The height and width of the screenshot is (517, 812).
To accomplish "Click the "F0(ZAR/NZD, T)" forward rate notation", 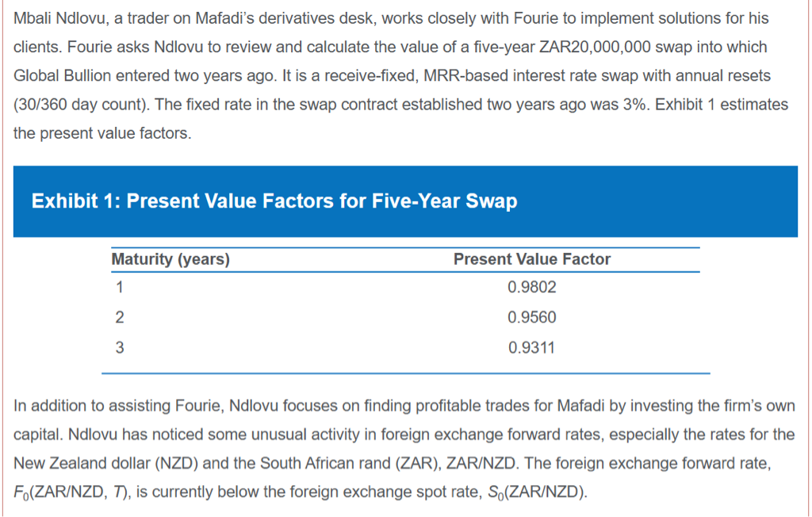I will tap(74, 492).
